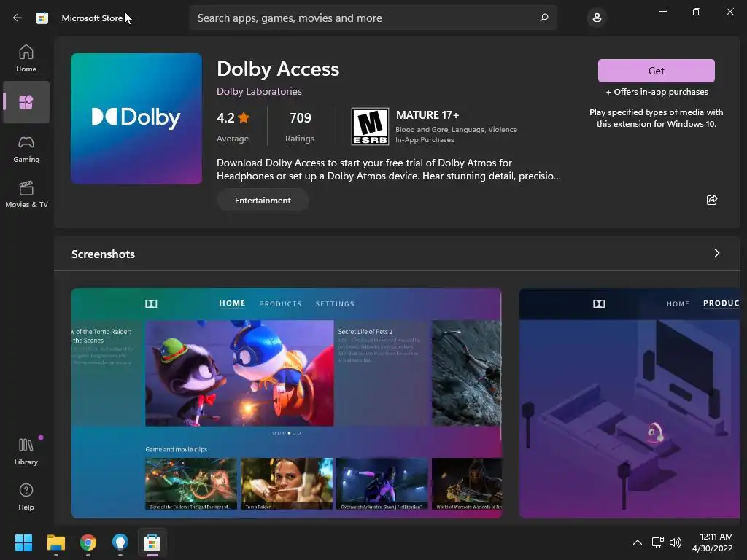
Task: Click the share icon for Dolby Access
Action: coord(712,200)
